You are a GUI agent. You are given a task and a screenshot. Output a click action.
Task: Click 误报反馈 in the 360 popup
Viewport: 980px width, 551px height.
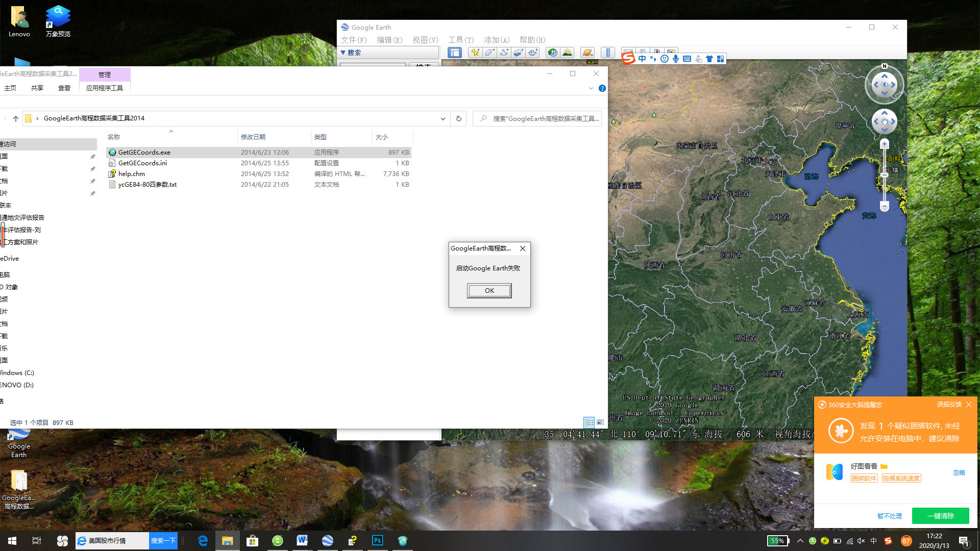pos(949,405)
